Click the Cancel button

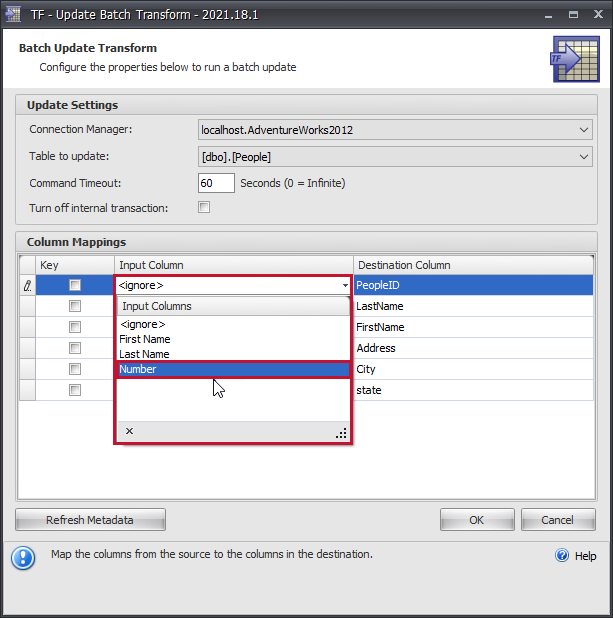557,520
